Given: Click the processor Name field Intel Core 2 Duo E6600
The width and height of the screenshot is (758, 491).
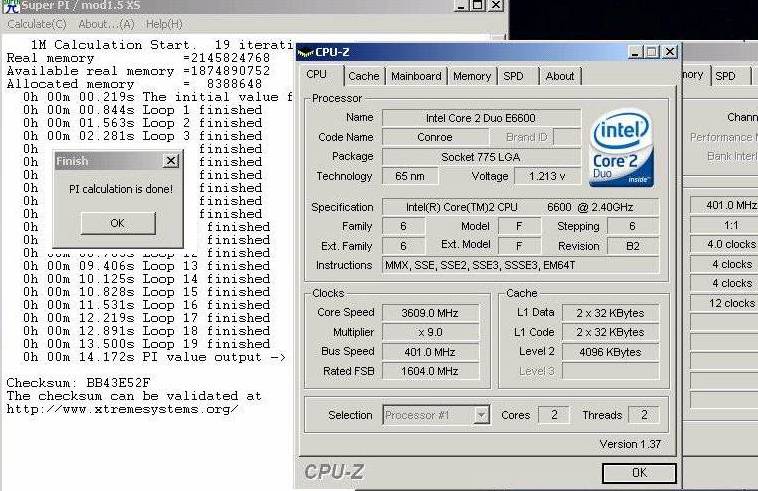Looking at the screenshot, I should click(x=481, y=118).
